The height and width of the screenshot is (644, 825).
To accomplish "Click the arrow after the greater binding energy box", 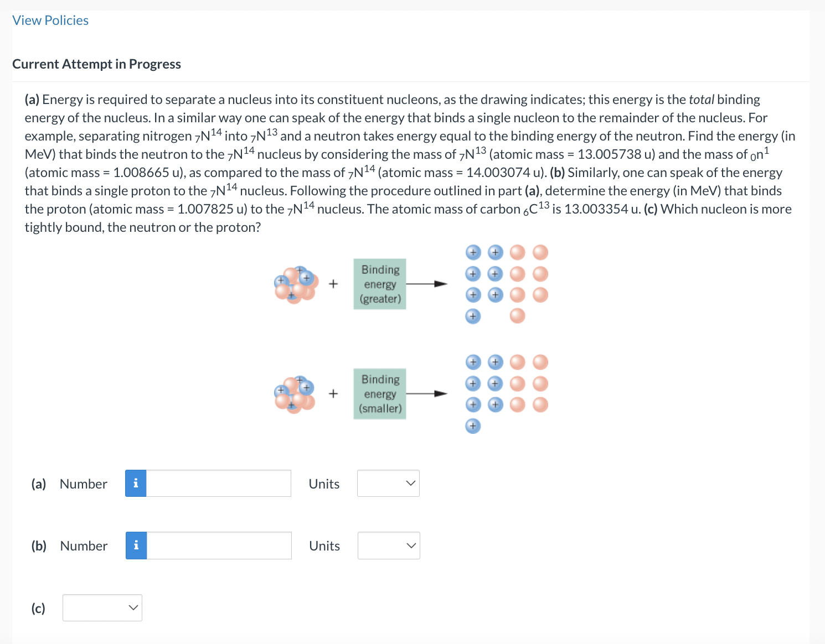I will (x=427, y=284).
